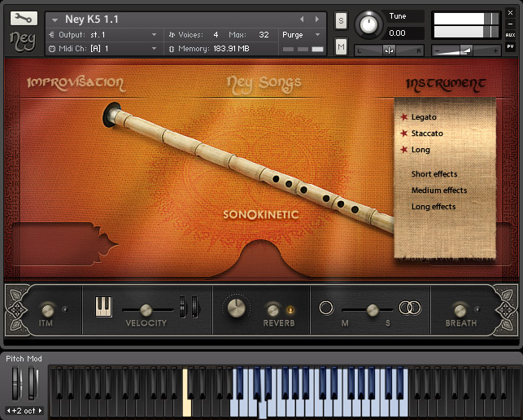Image resolution: width=523 pixels, height=420 pixels.
Task: Load the next instrument with right arrow
Action: coord(317,20)
